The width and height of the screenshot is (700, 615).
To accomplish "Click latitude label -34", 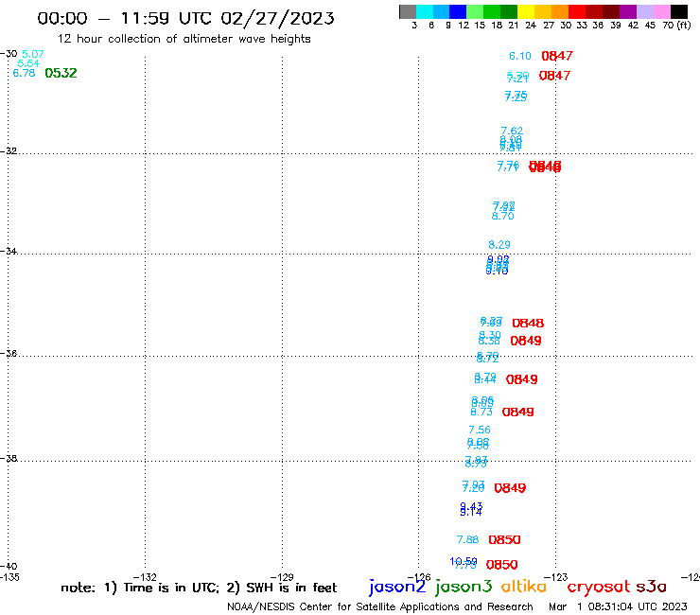I will (x=9, y=251).
